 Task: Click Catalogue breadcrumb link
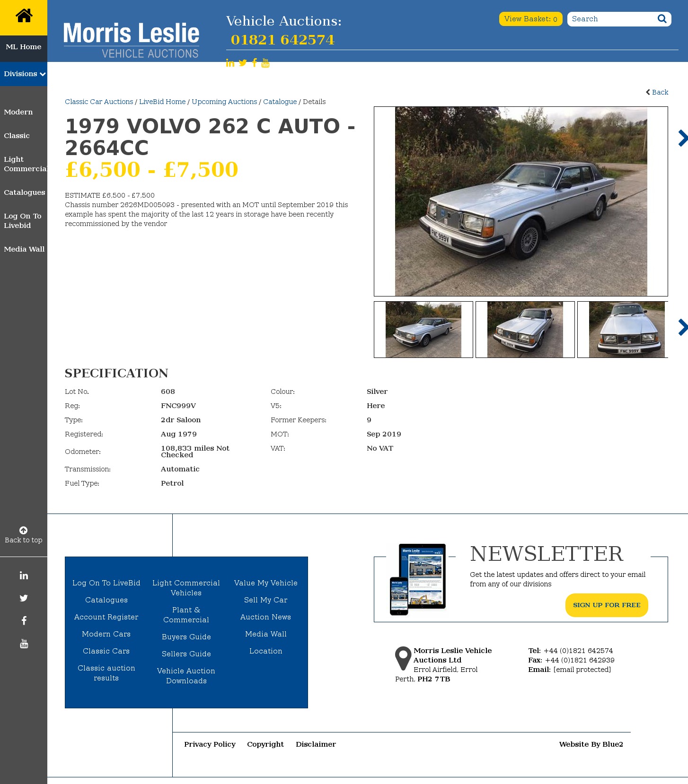pyautogui.click(x=280, y=102)
